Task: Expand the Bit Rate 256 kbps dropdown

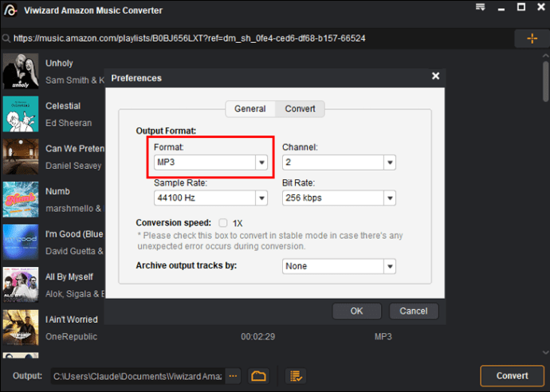Action: [x=339, y=198]
